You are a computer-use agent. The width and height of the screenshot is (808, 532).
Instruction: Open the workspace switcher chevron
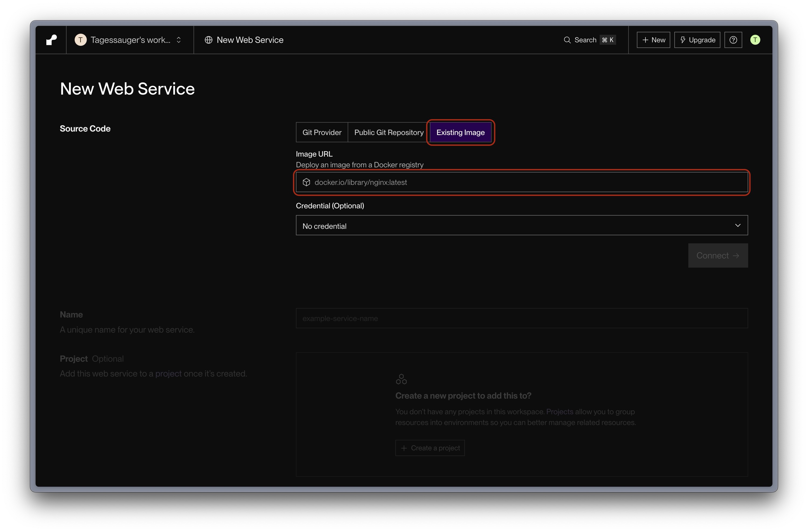pyautogui.click(x=179, y=40)
